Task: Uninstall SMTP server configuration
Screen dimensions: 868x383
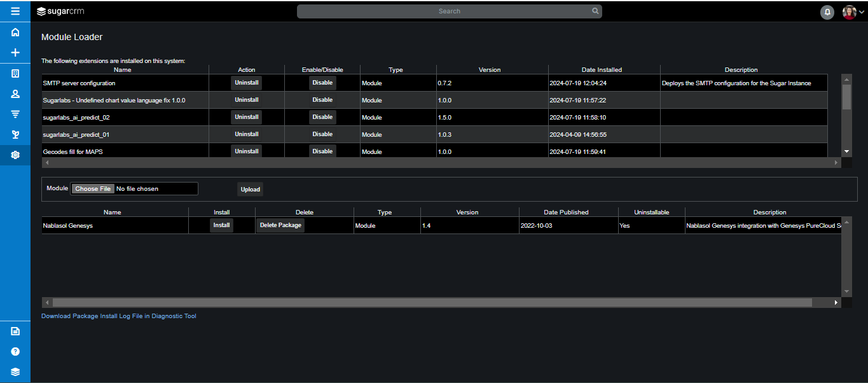Action: coord(247,83)
